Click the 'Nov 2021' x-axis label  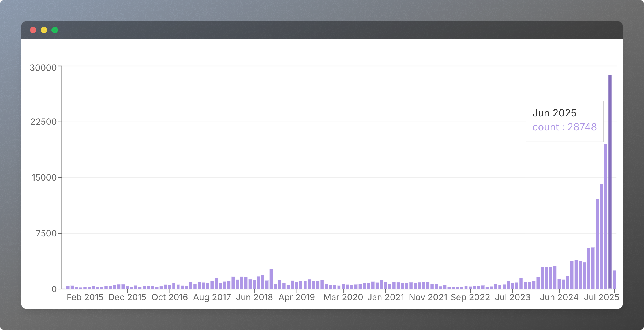click(x=428, y=297)
